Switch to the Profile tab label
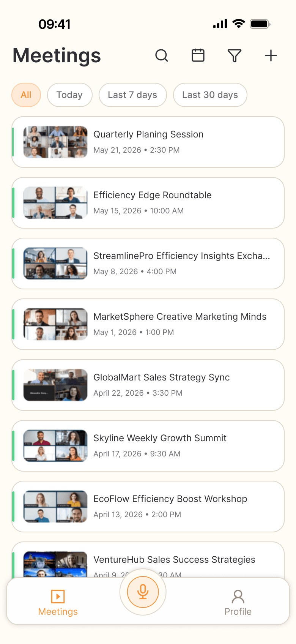The width and height of the screenshot is (296, 644). [238, 612]
